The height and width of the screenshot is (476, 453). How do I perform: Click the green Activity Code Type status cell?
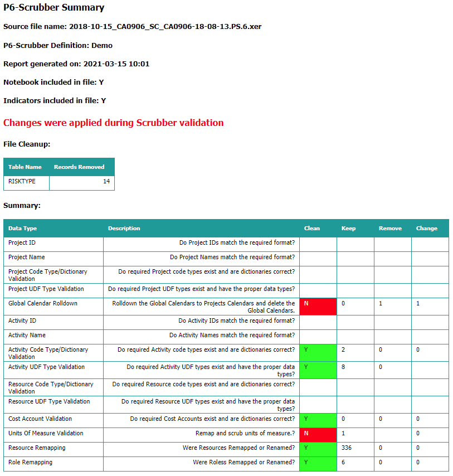click(318, 352)
